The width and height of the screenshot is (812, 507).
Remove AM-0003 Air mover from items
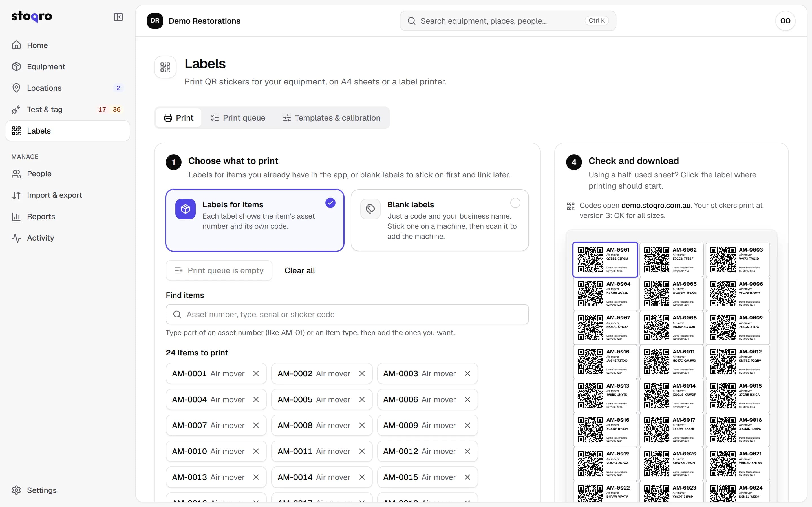click(467, 373)
